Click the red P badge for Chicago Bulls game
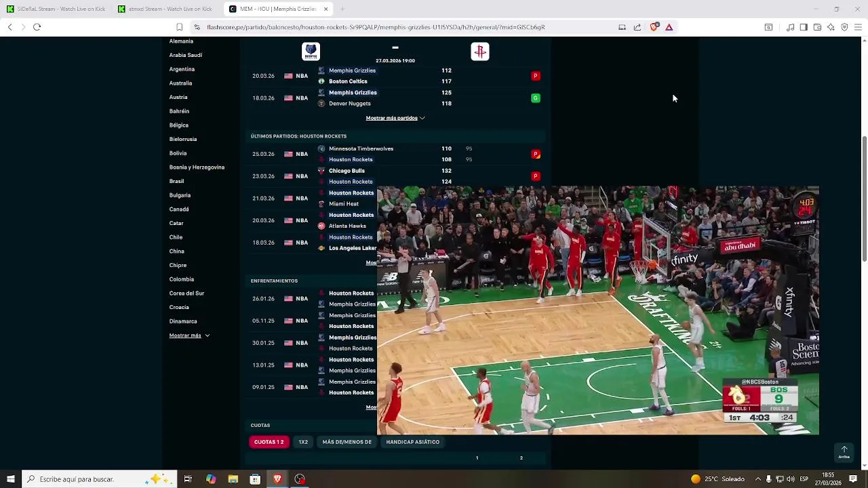The image size is (868, 488). pyautogui.click(x=535, y=176)
